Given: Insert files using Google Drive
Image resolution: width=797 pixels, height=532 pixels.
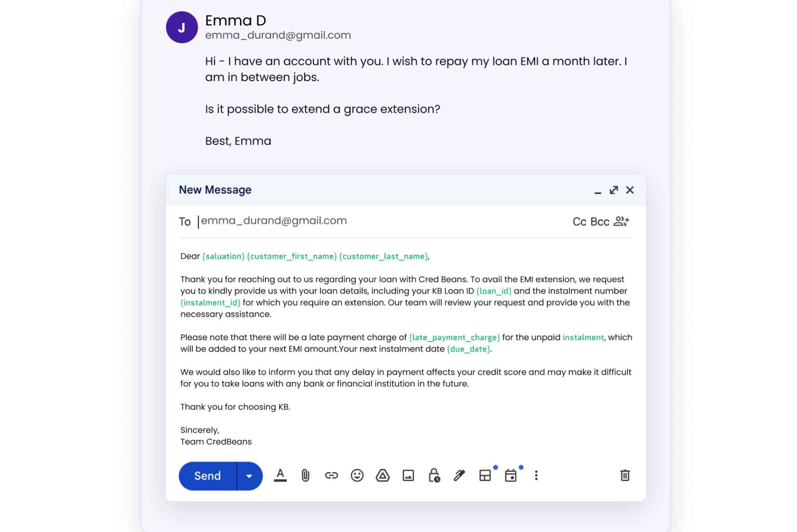Looking at the screenshot, I should (x=382, y=475).
